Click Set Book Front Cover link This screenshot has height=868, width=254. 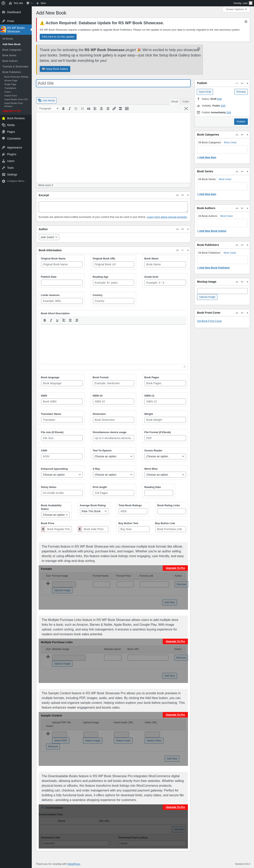(x=209, y=321)
